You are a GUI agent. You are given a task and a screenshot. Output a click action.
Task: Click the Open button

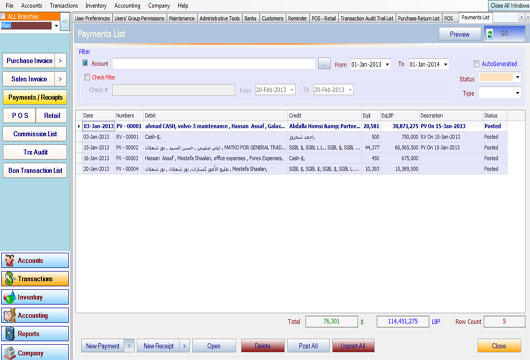[214, 346]
